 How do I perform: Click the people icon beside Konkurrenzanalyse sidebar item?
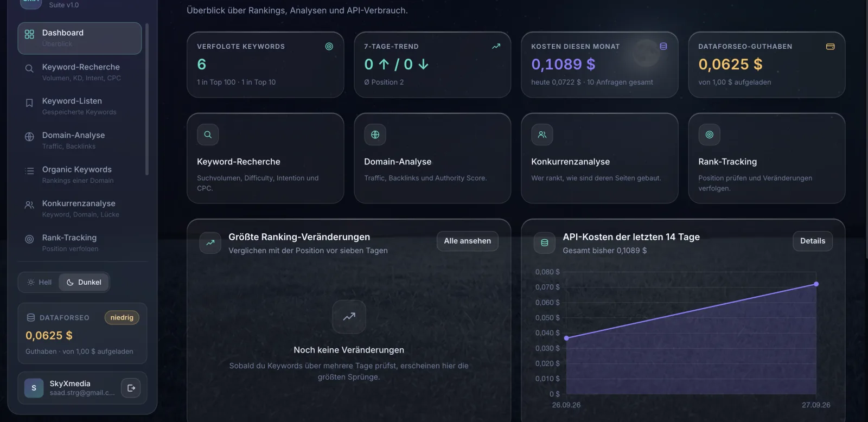[x=29, y=205]
